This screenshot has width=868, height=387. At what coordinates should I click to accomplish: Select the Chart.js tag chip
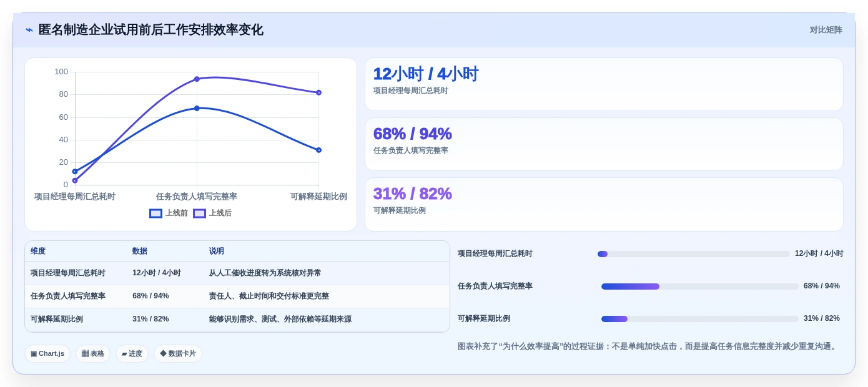(47, 354)
